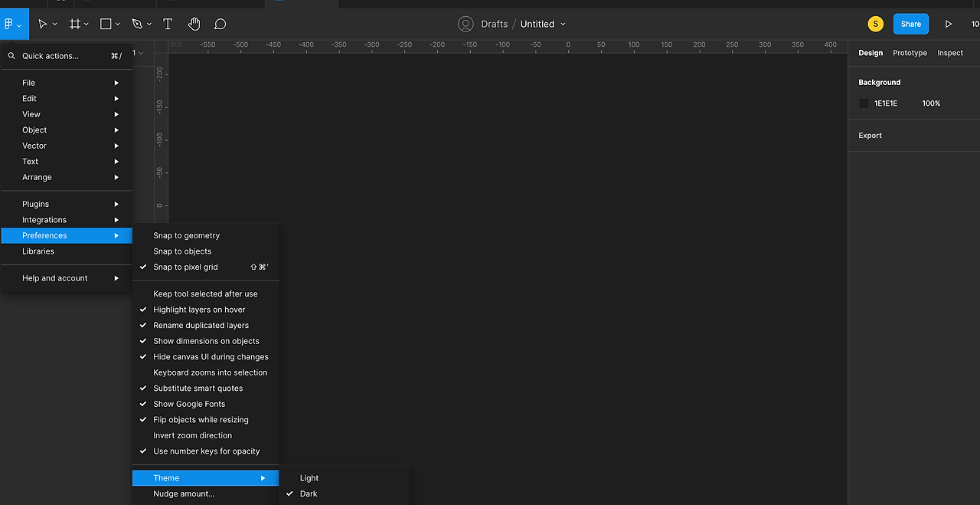Click the Background color swatch
The image size is (980, 505).
[864, 103]
